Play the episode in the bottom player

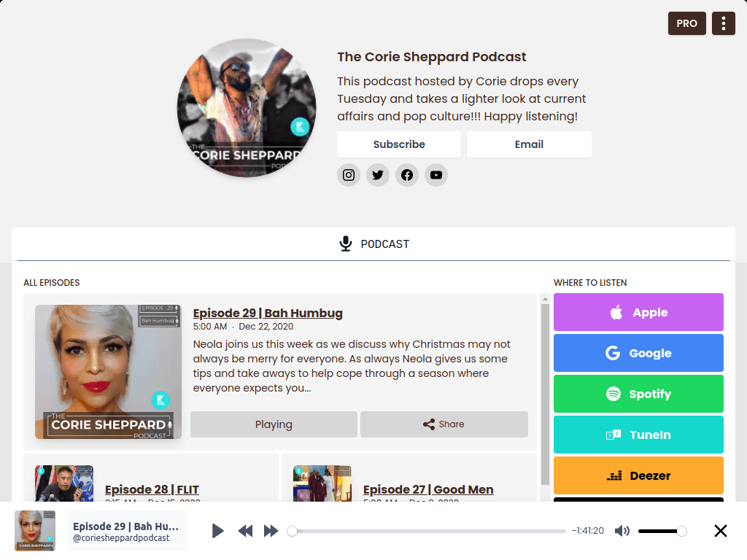tap(217, 531)
